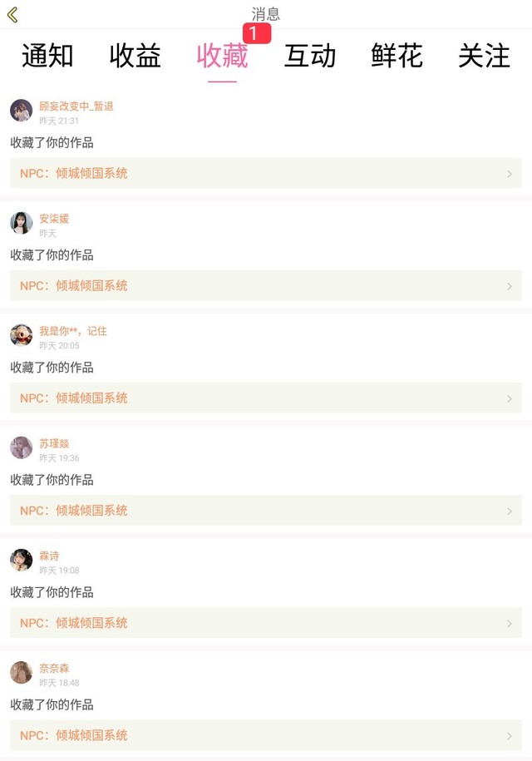Image resolution: width=532 pixels, height=761 pixels.
Task: Expand chevron on 安柒媛's work card
Action: pyautogui.click(x=510, y=286)
